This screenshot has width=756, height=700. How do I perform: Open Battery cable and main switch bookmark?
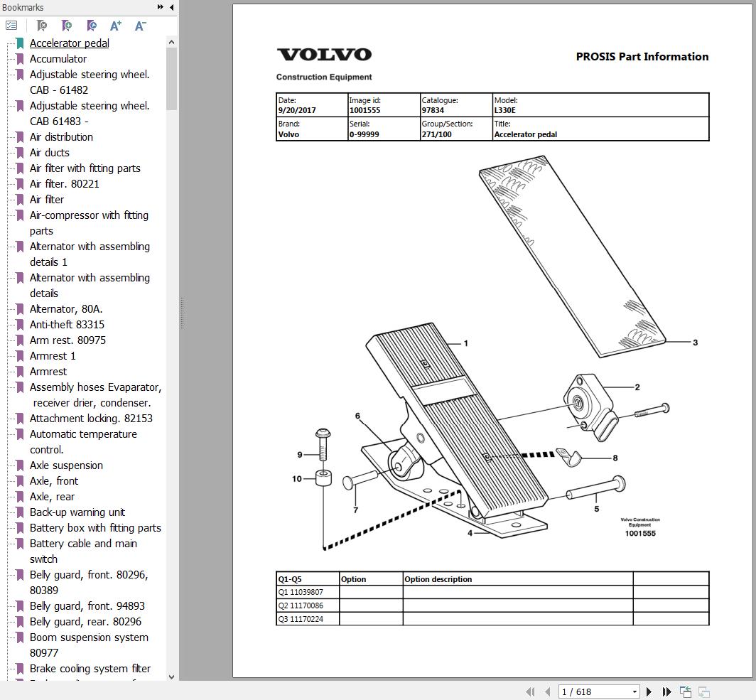click(x=83, y=551)
